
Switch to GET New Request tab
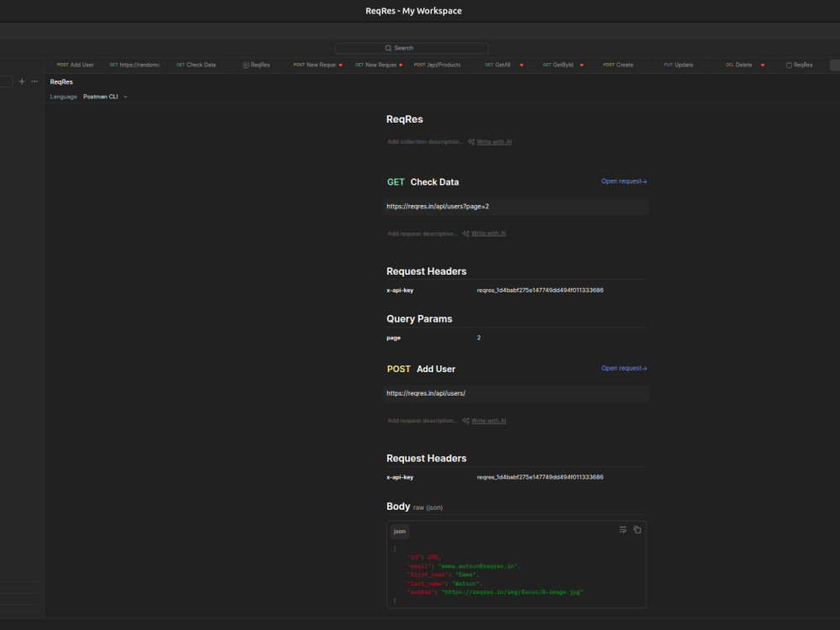click(375, 65)
